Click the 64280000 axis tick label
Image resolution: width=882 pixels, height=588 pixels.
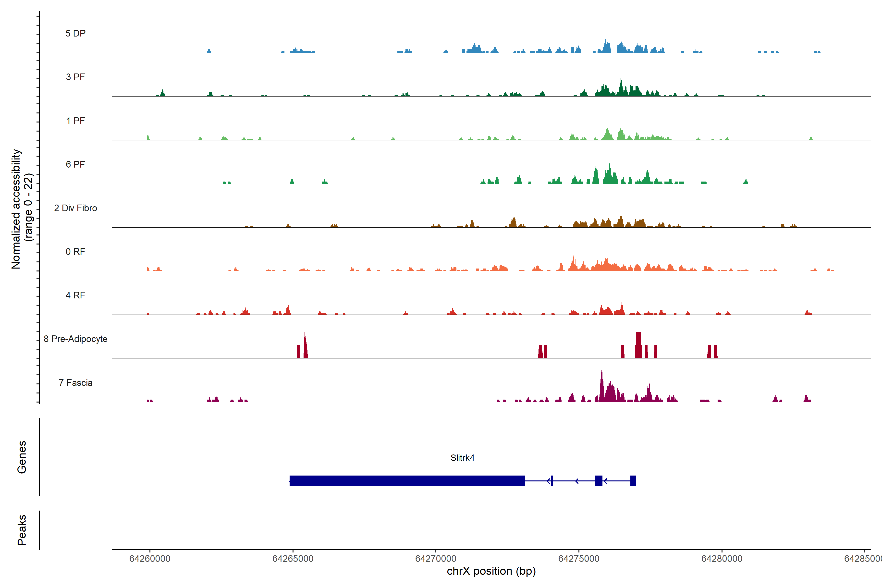point(722,559)
